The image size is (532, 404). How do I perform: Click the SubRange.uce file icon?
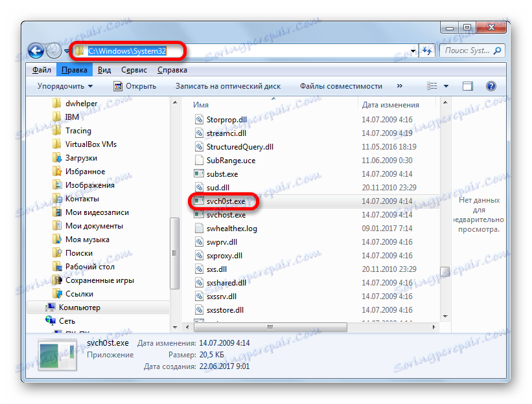point(199,160)
